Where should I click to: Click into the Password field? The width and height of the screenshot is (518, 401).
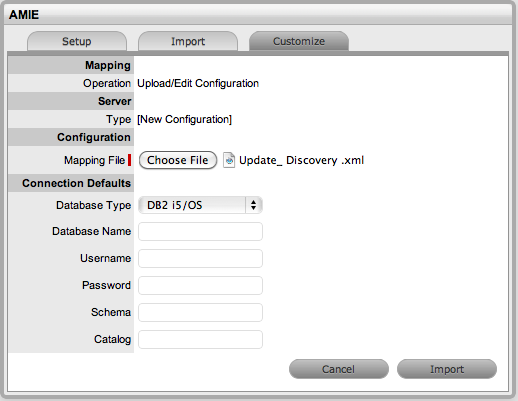200,285
